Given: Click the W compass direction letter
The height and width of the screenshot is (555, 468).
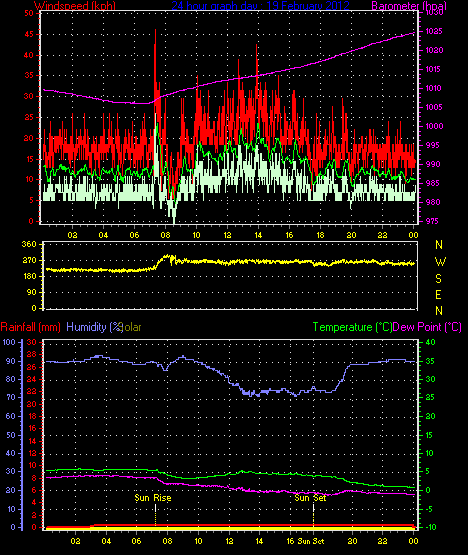Looking at the screenshot, I should tap(440, 262).
